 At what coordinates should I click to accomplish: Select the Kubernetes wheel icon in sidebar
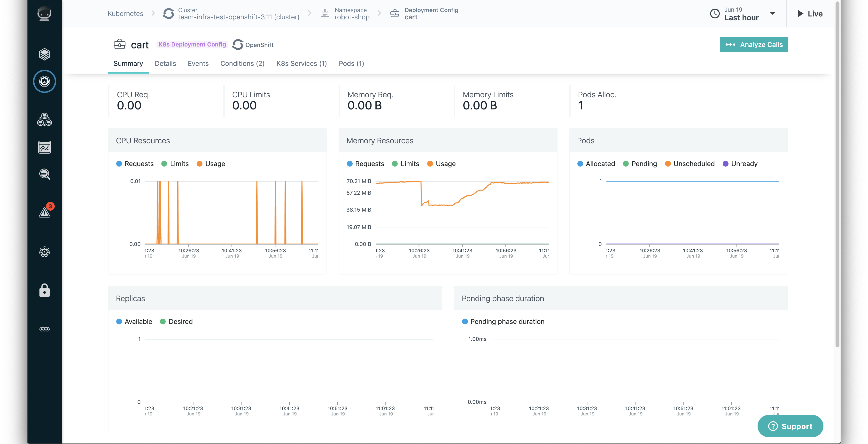(x=44, y=81)
